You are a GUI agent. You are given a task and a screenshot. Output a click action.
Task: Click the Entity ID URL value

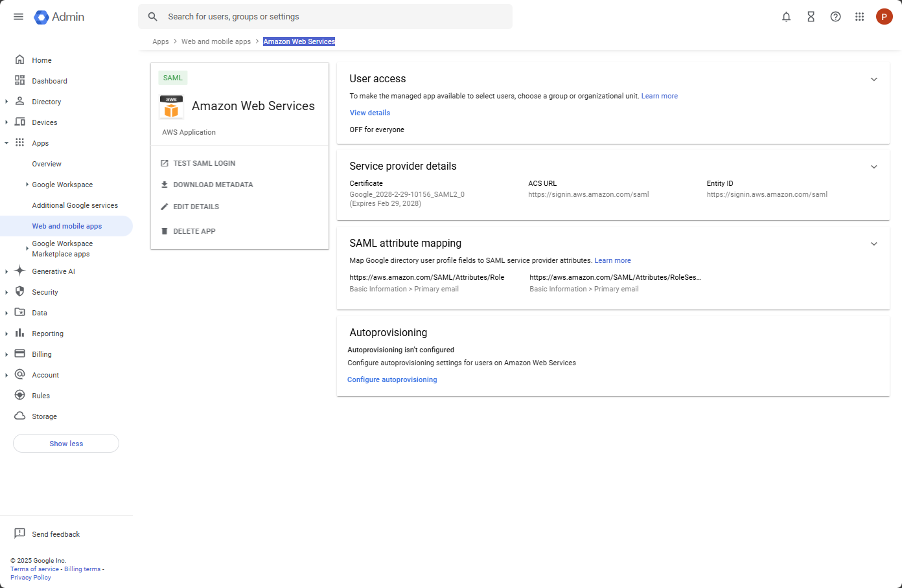(767, 194)
